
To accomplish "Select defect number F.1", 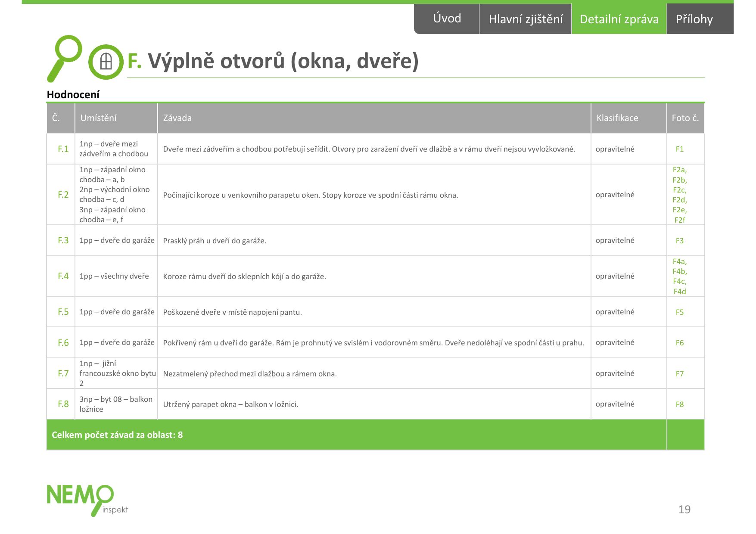I will point(63,149).
